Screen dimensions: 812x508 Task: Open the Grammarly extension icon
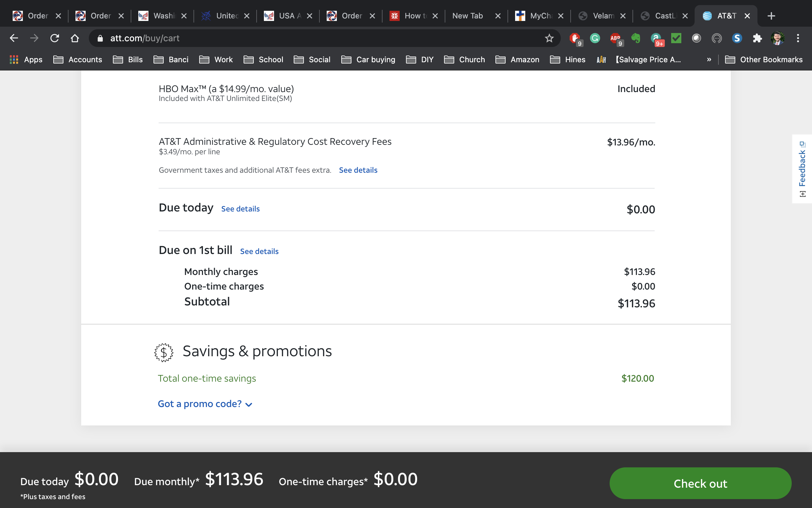(x=595, y=38)
